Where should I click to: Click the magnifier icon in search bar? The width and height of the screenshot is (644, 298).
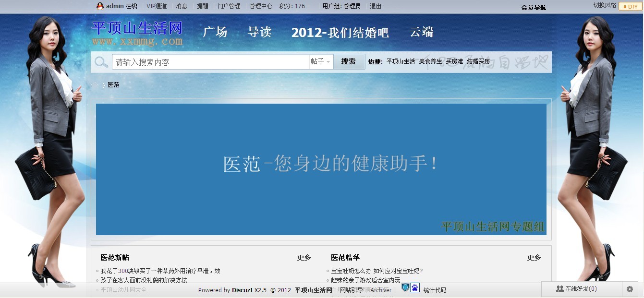[x=101, y=62]
